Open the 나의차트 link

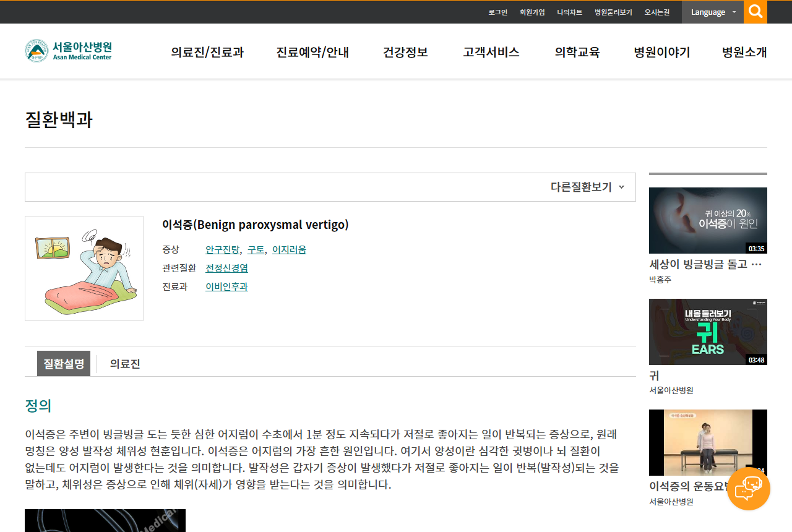click(x=569, y=12)
